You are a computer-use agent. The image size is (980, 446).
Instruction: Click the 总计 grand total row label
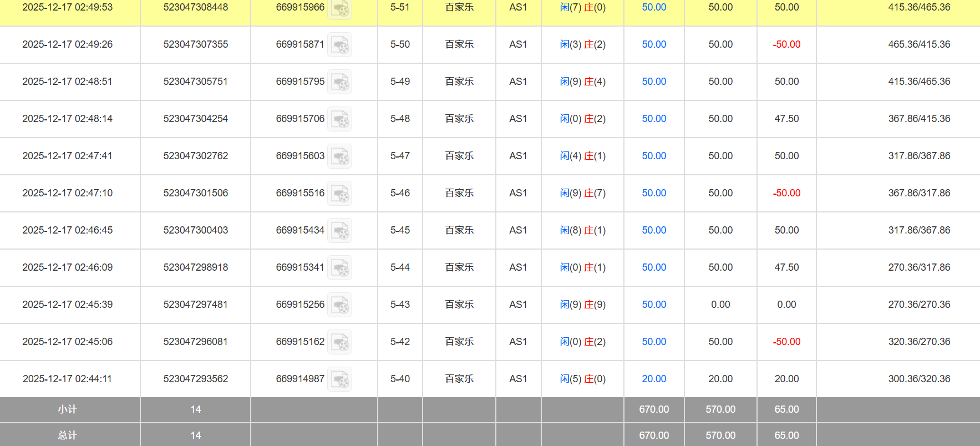68,435
